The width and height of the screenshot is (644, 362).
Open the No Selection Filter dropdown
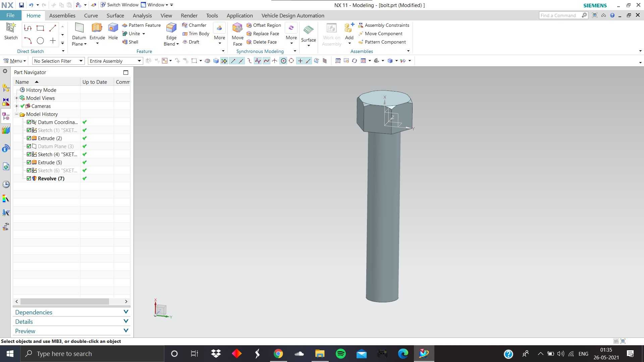(58, 61)
